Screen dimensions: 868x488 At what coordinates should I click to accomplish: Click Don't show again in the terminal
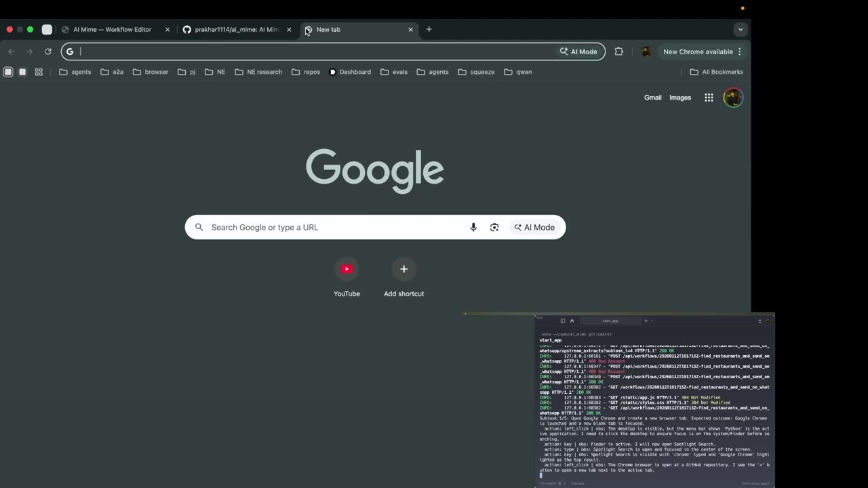(x=756, y=483)
